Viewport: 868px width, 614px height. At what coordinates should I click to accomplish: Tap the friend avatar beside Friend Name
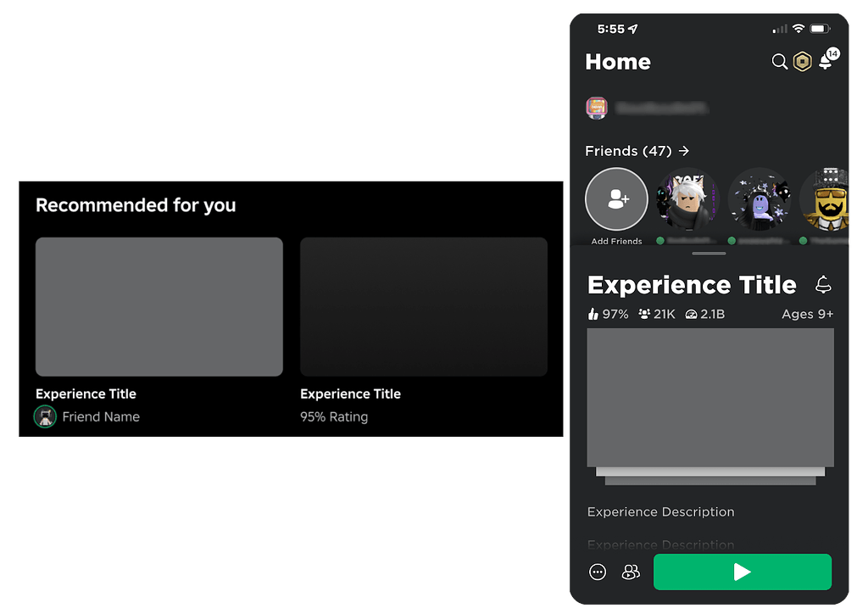[x=46, y=416]
